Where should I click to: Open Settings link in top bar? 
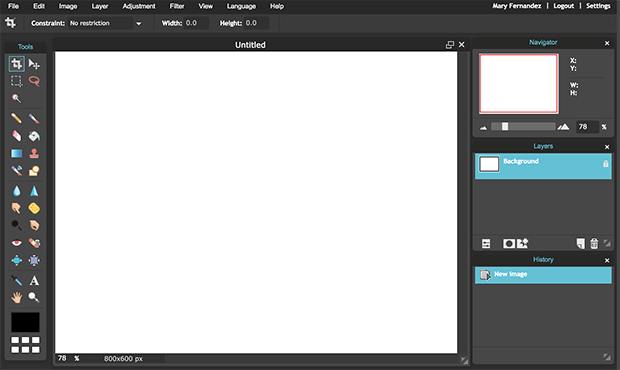pos(598,6)
